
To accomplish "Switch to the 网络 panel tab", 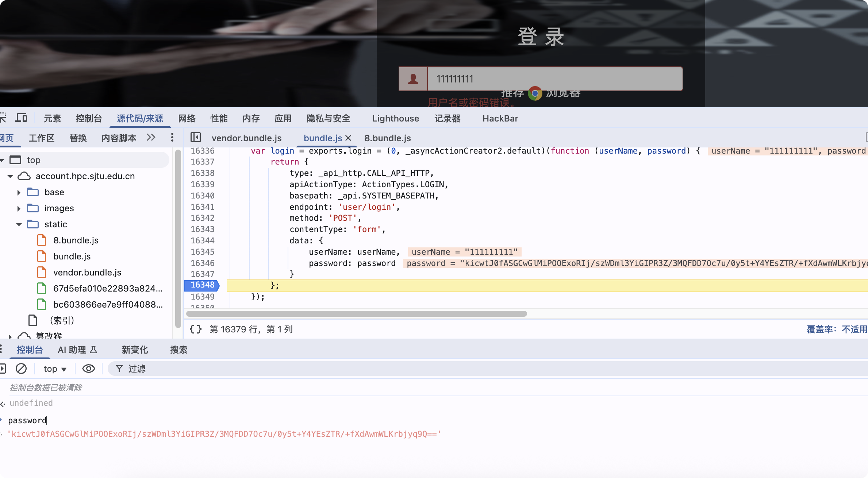I will pos(187,118).
